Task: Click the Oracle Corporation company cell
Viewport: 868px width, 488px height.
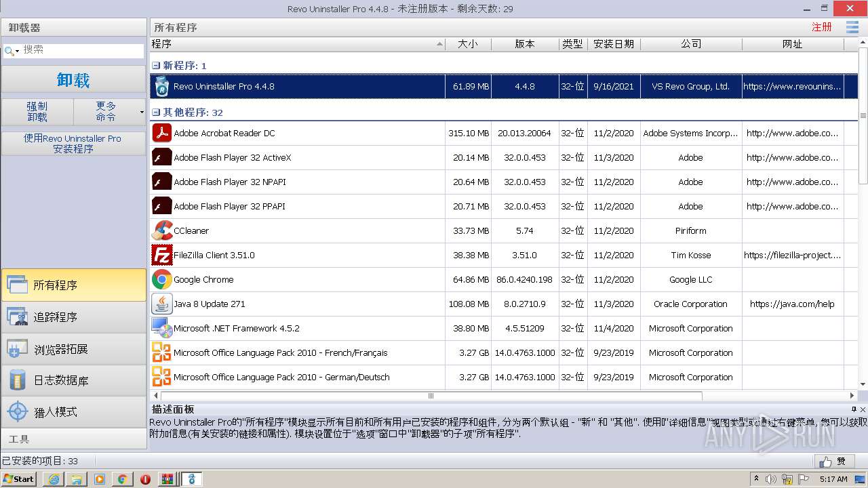Action: [691, 304]
